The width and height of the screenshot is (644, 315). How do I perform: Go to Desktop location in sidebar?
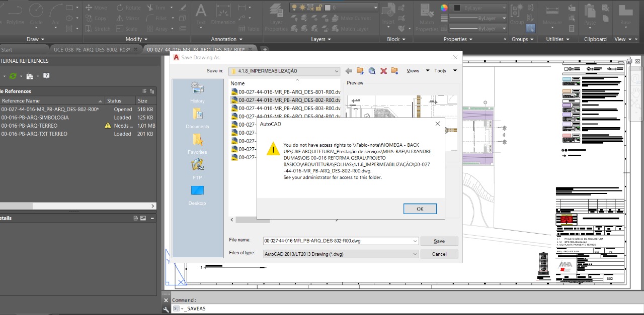point(197,194)
